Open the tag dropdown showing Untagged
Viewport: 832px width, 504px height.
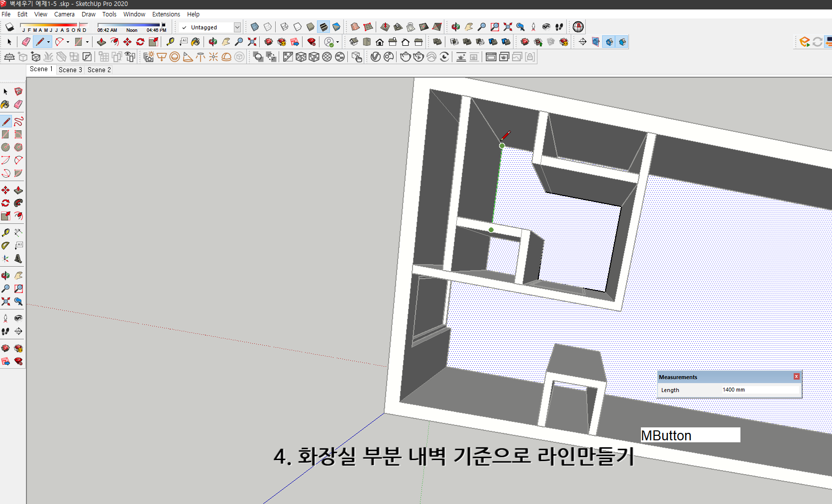coord(237,27)
